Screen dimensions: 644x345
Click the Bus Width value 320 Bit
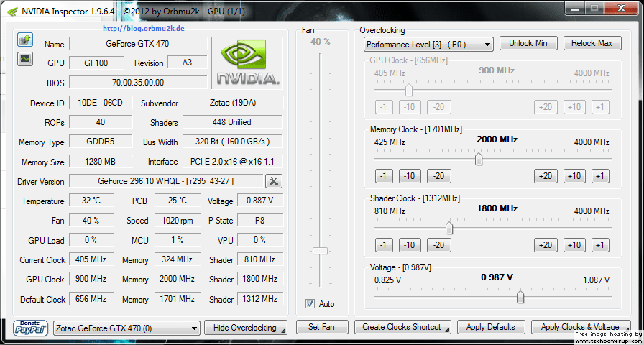[x=233, y=142]
